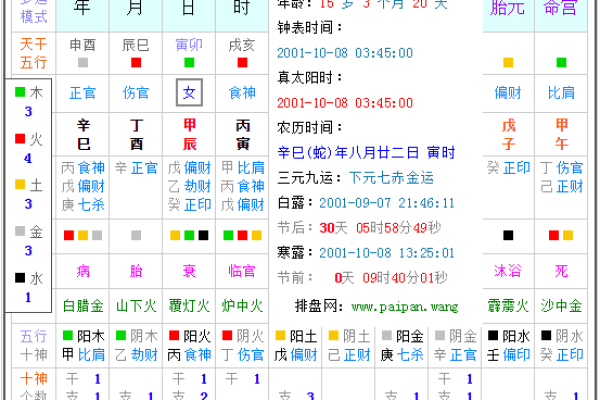The image size is (600, 400).
Task: Click the 庚 七杀 entry in bottom row
Action: pyautogui.click(x=402, y=355)
